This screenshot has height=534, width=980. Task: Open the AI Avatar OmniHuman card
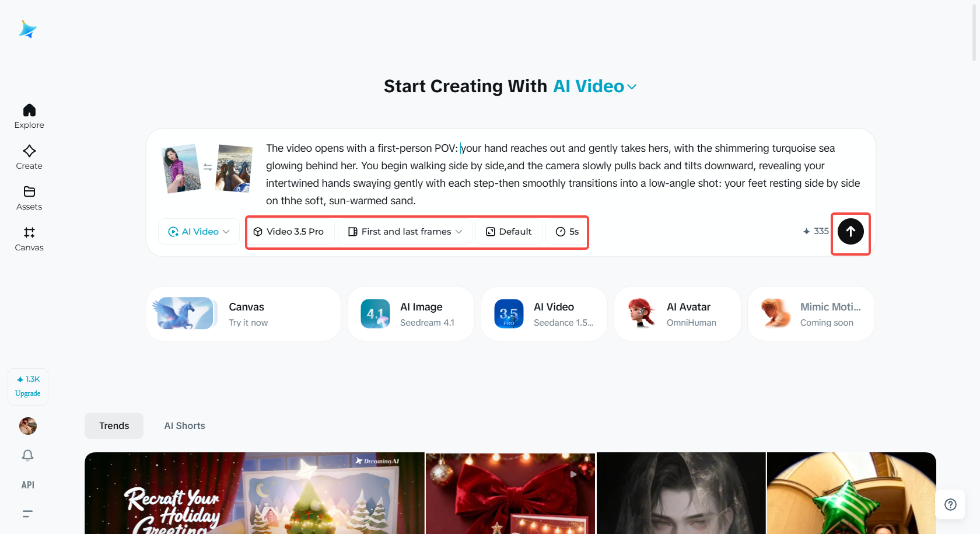(677, 314)
